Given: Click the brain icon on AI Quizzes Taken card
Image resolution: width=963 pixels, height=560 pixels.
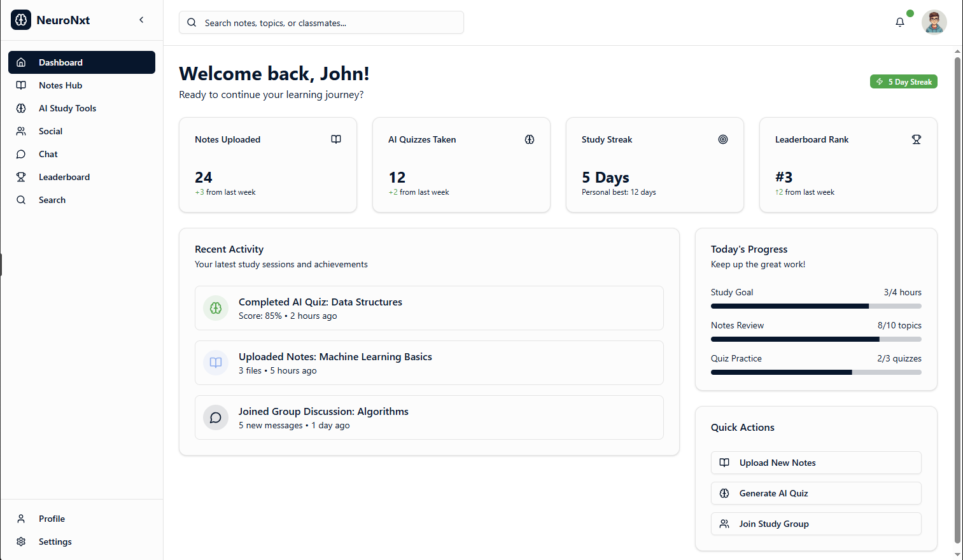Looking at the screenshot, I should [x=529, y=139].
